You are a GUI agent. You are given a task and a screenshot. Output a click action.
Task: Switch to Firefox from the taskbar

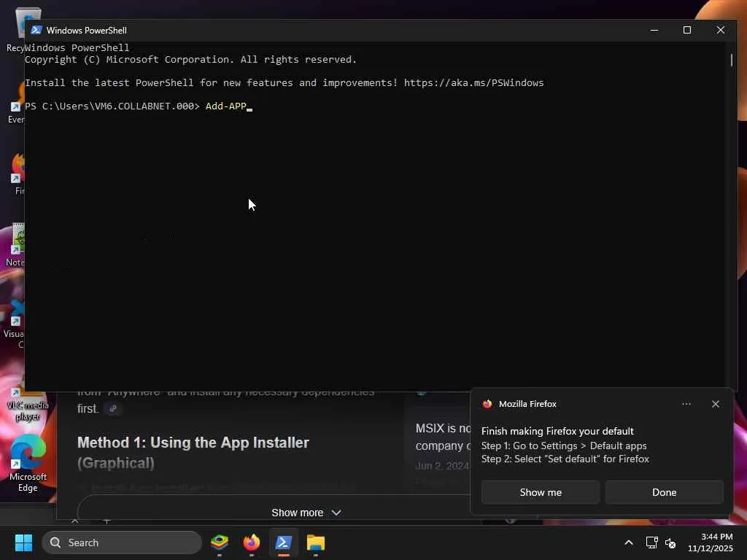click(252, 542)
